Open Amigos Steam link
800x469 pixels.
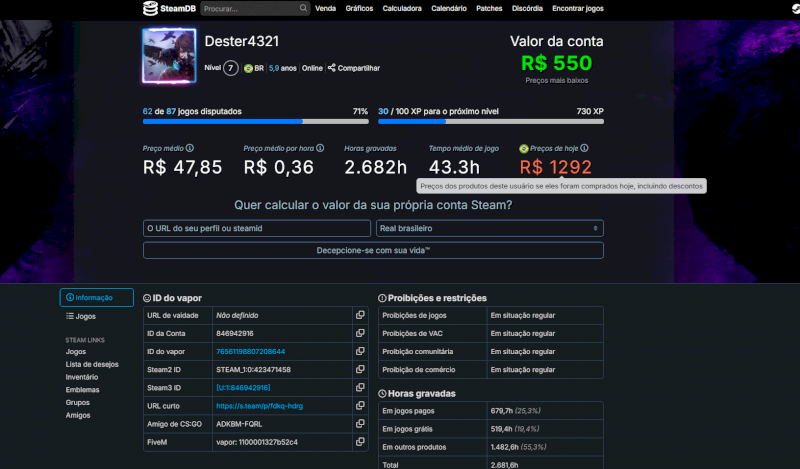coord(78,415)
